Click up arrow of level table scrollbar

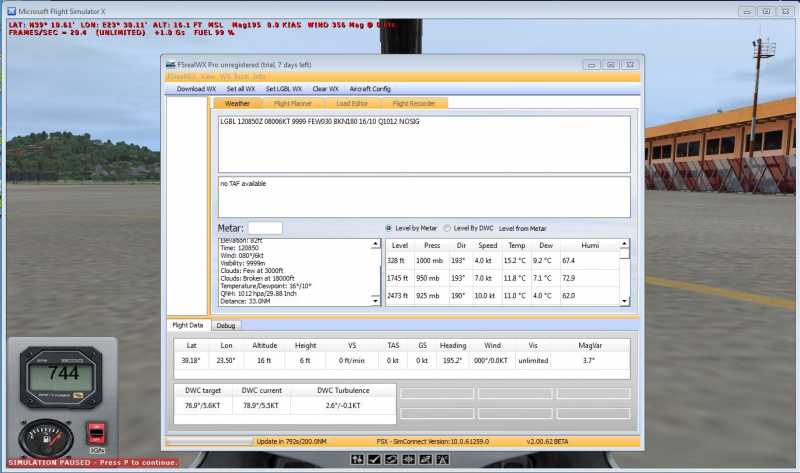tap(624, 244)
